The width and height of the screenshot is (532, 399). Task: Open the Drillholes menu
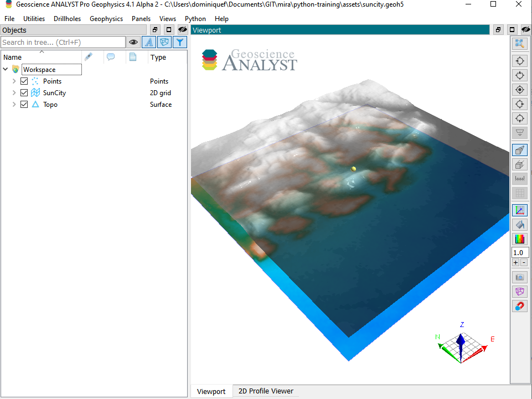(x=67, y=19)
